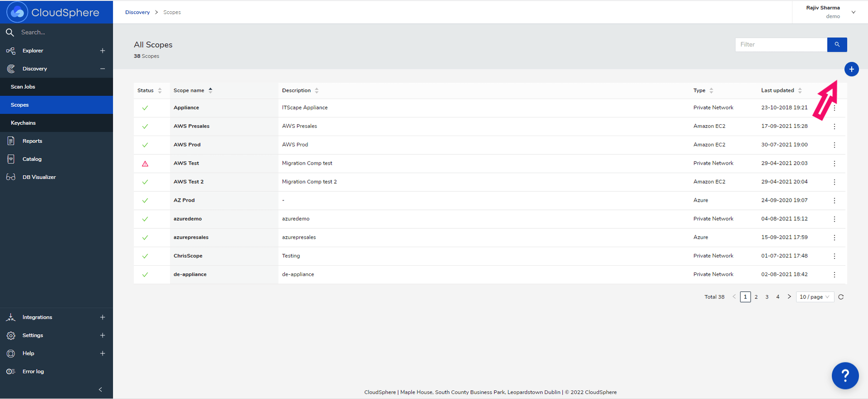Expand the Settings menu with the plus sign
The height and width of the screenshot is (399, 868).
[x=102, y=336]
